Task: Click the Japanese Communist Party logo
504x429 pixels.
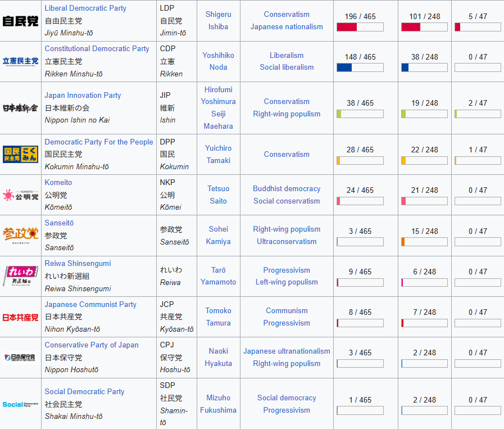Action: (21, 318)
